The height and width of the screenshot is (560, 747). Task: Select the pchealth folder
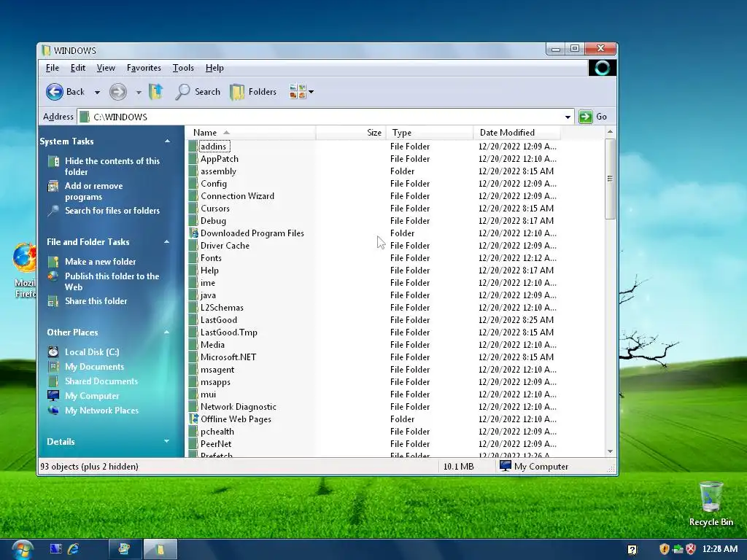tap(217, 432)
